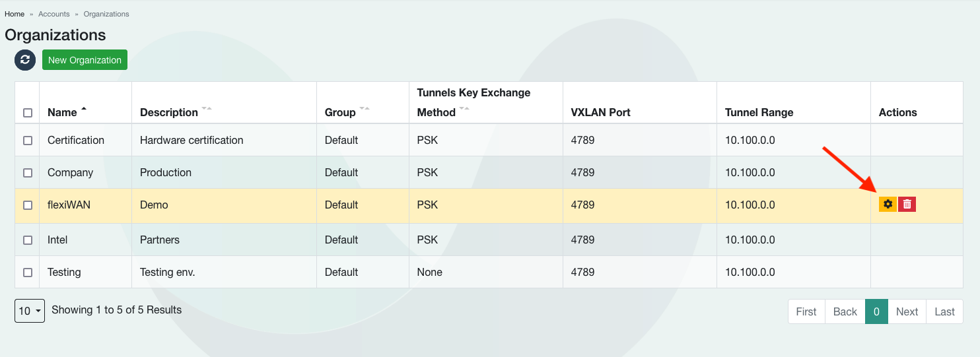Viewport: 980px width, 357px height.
Task: Go to Next results page
Action: click(x=907, y=311)
